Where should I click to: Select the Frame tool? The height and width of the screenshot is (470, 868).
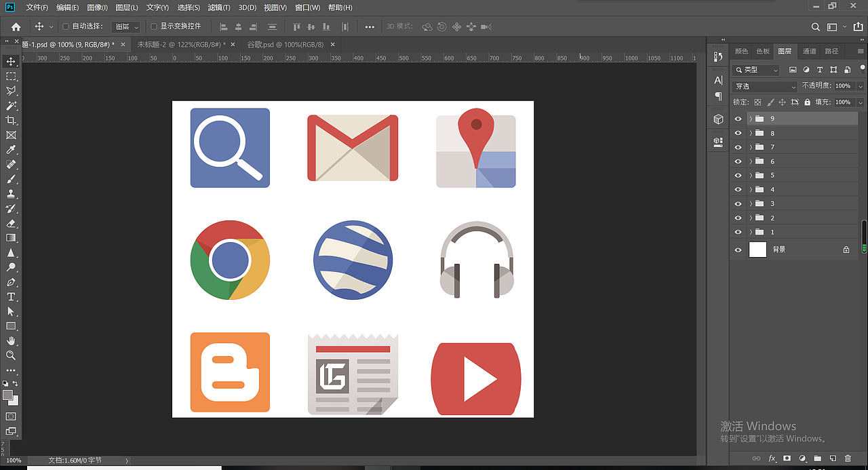click(x=11, y=136)
